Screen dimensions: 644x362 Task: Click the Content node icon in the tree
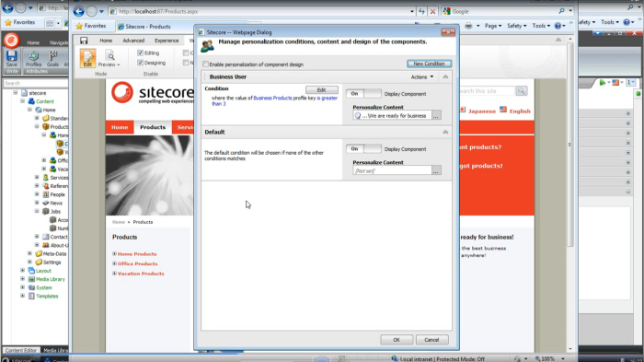[x=31, y=101]
